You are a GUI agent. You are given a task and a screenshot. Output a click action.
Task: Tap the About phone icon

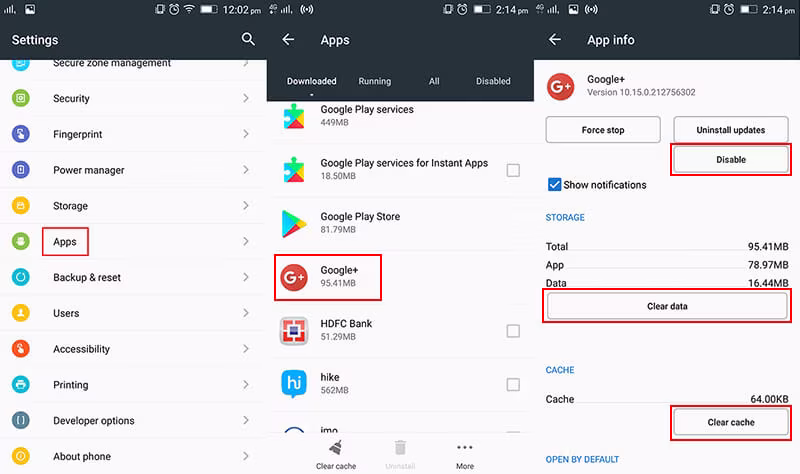tap(20, 456)
